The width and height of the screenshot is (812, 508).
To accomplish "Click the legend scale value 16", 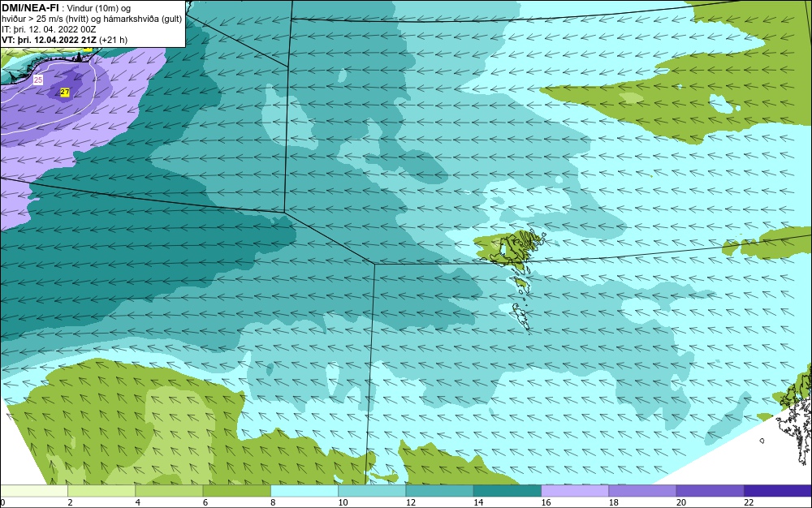I will click(546, 502).
